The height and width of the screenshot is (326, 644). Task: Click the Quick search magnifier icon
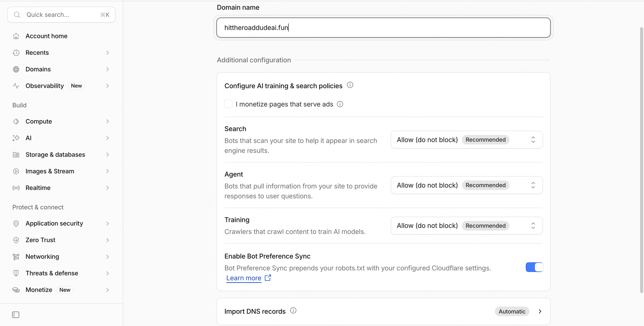(x=17, y=15)
